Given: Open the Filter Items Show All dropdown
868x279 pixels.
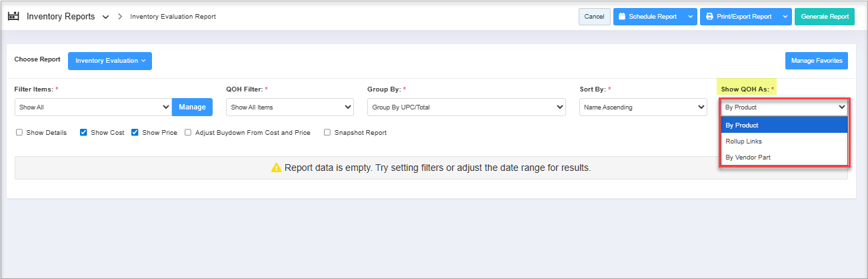Looking at the screenshot, I should [93, 107].
